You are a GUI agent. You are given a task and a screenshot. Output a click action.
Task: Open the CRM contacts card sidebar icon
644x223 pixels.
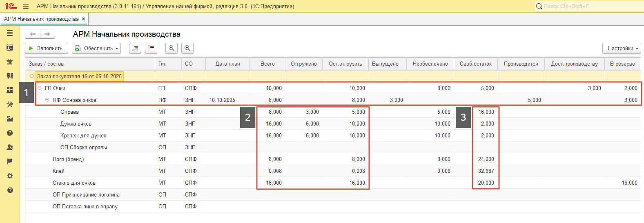[x=10, y=47]
